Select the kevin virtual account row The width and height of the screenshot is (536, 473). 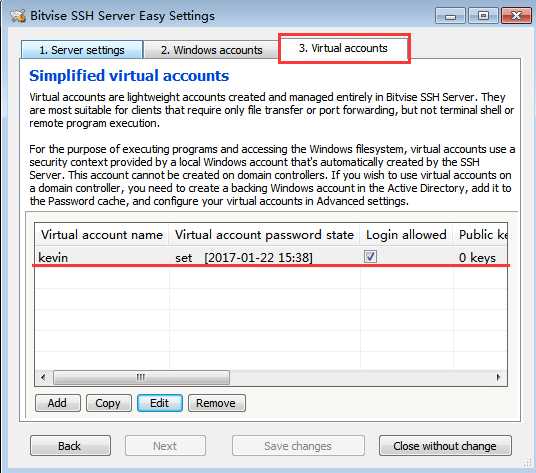[271, 257]
